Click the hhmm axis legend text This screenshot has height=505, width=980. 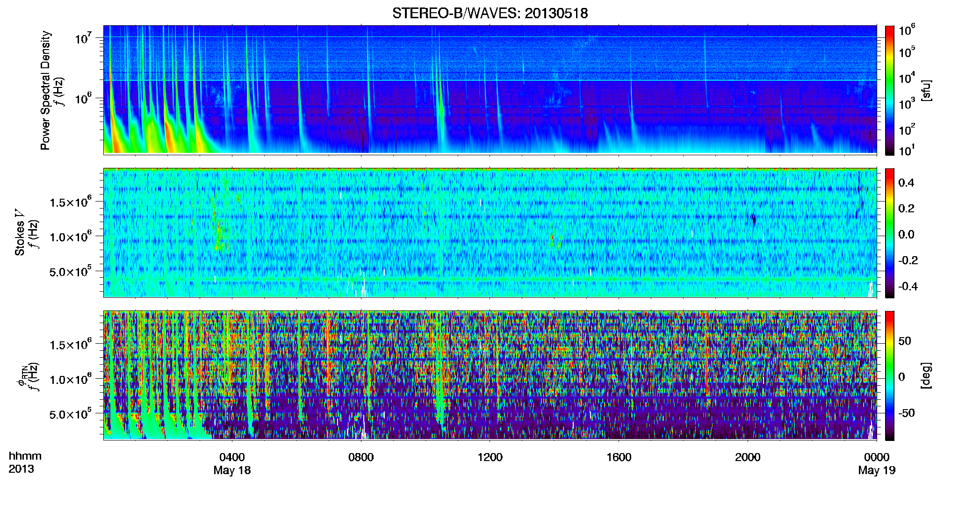[x=25, y=456]
